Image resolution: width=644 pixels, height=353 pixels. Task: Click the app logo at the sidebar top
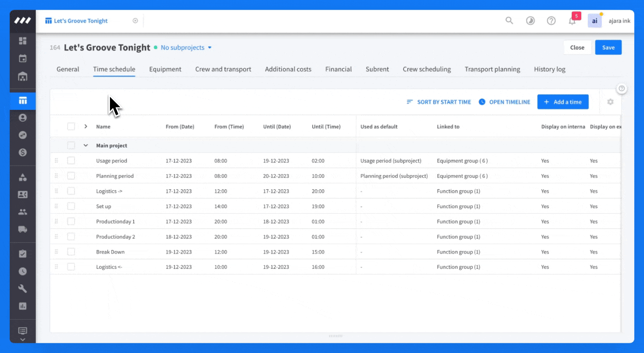click(23, 21)
